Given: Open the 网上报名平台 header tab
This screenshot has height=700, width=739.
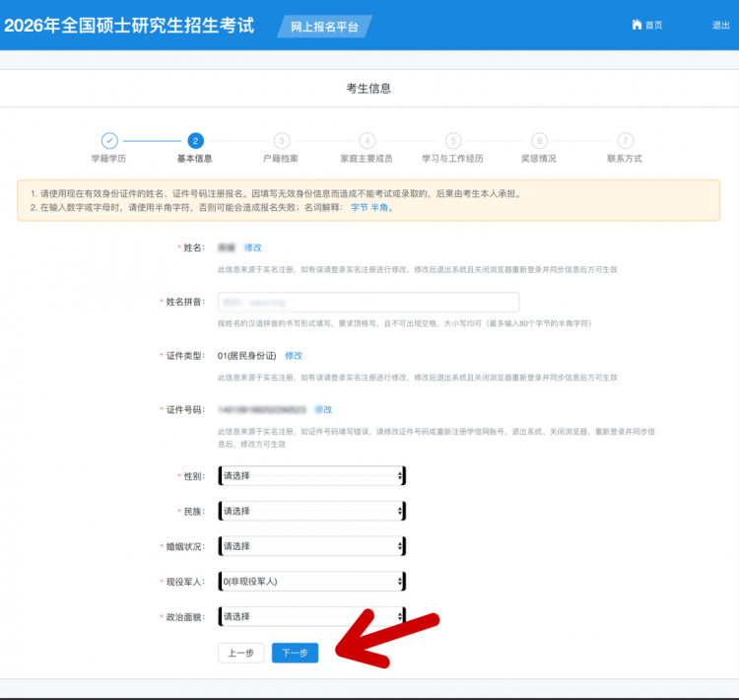Looking at the screenshot, I should (317, 27).
